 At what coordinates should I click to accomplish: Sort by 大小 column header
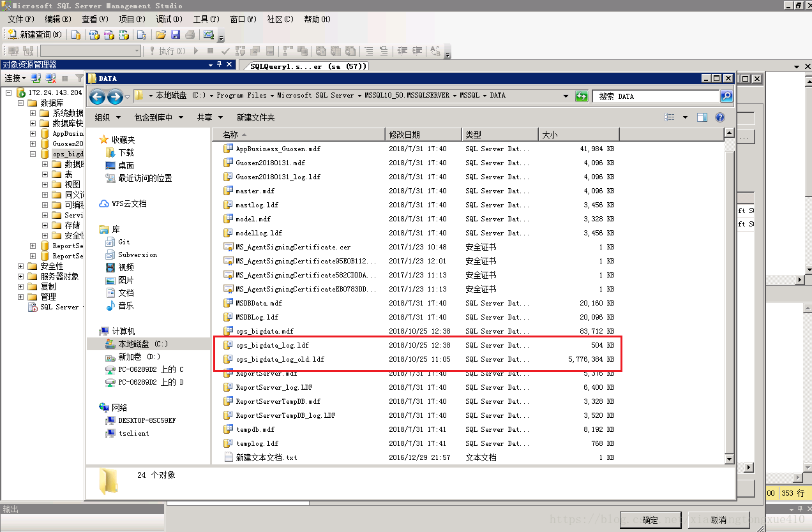coord(578,135)
